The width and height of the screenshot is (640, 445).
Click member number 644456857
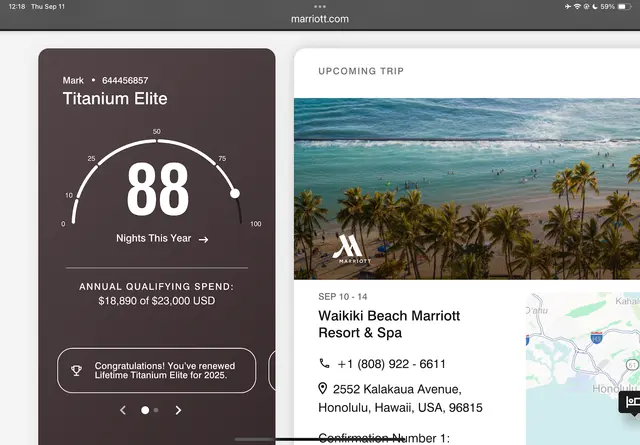[x=125, y=80]
